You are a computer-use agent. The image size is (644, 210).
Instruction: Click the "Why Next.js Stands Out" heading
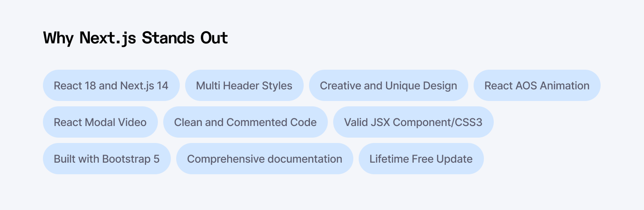point(136,38)
